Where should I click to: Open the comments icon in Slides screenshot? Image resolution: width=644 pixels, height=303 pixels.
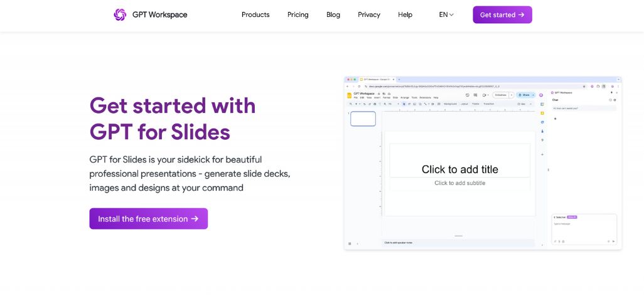pos(475,95)
